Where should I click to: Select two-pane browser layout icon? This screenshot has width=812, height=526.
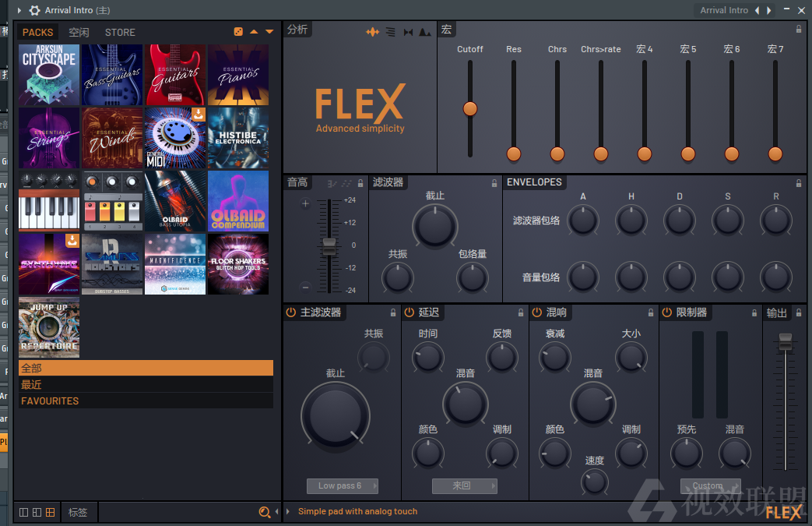point(37,512)
